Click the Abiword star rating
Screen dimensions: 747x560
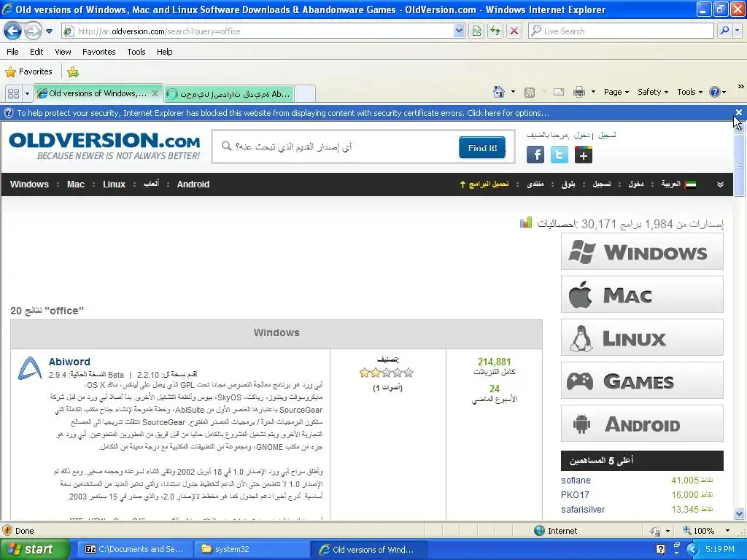(x=387, y=373)
